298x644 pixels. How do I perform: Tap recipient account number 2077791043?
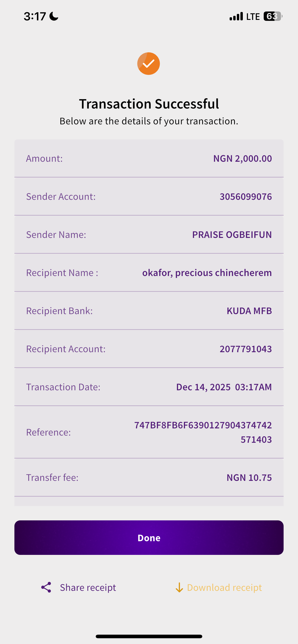[245, 349]
